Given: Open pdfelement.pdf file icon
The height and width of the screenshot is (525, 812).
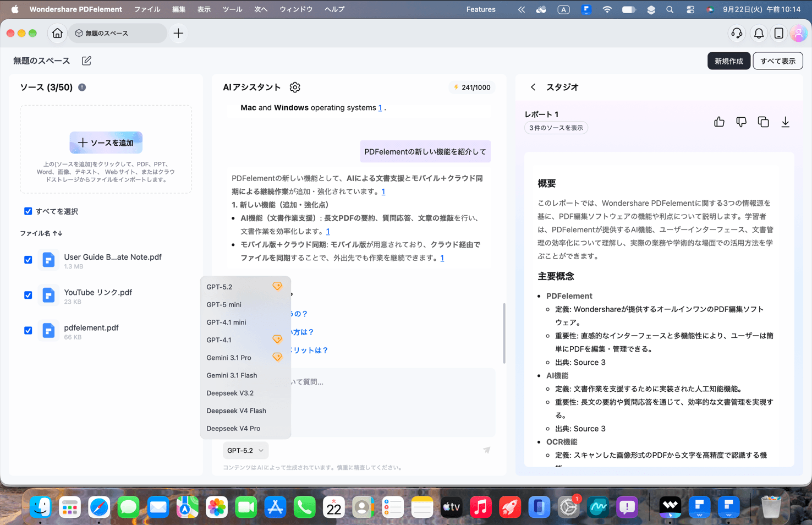Looking at the screenshot, I should tap(48, 331).
